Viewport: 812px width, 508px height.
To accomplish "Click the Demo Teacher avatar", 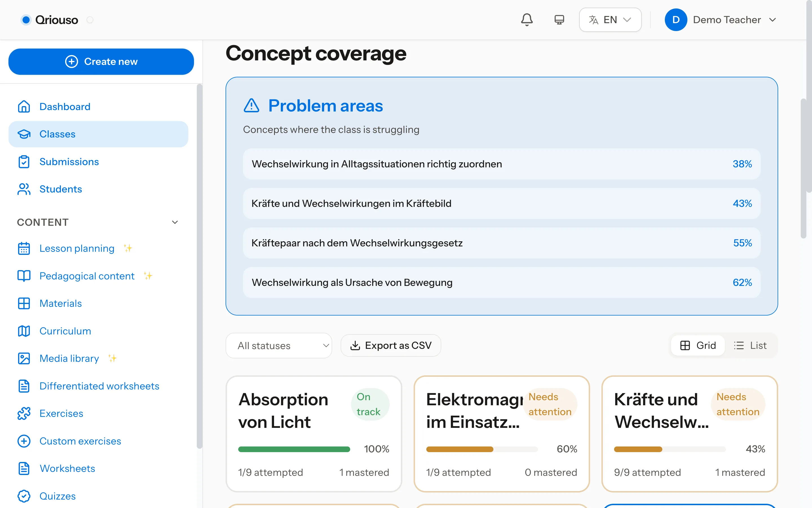I will (x=676, y=20).
